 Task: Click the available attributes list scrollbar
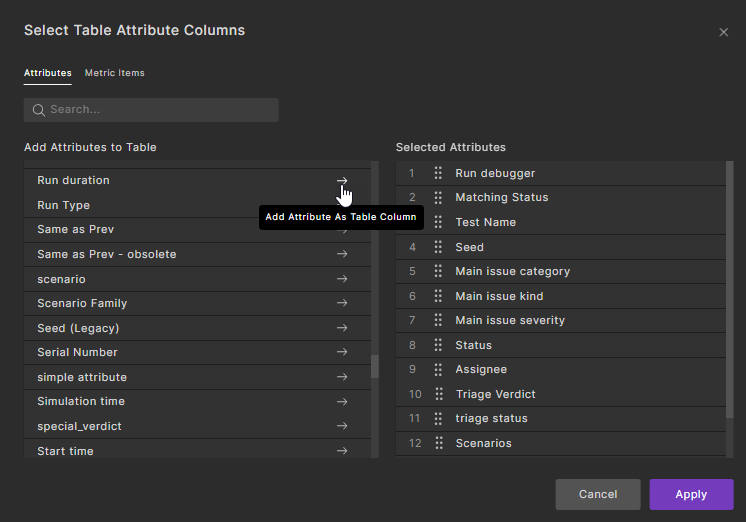click(x=375, y=366)
